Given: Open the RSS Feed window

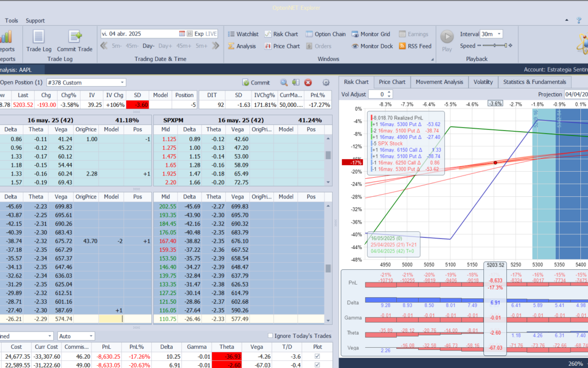Looking at the screenshot, I should (x=415, y=46).
